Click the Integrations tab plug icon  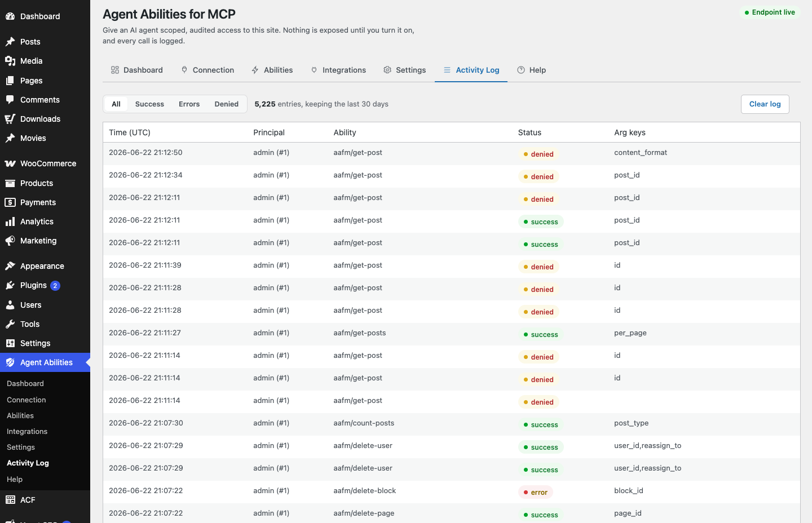click(x=314, y=70)
